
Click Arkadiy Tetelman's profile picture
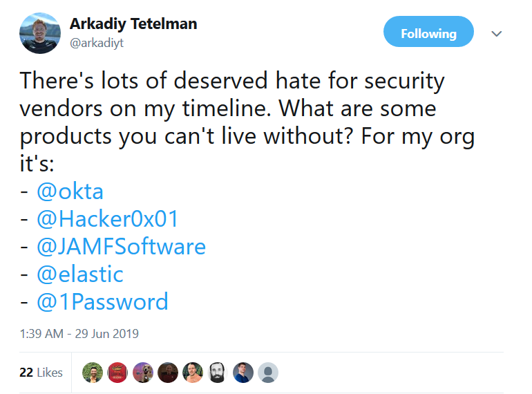(41, 33)
